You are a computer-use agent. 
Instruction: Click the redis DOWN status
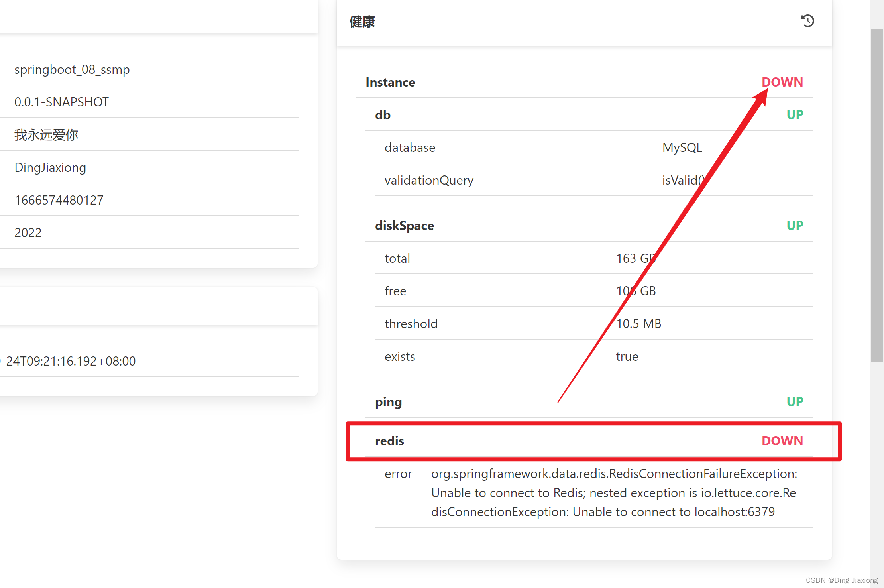click(782, 441)
